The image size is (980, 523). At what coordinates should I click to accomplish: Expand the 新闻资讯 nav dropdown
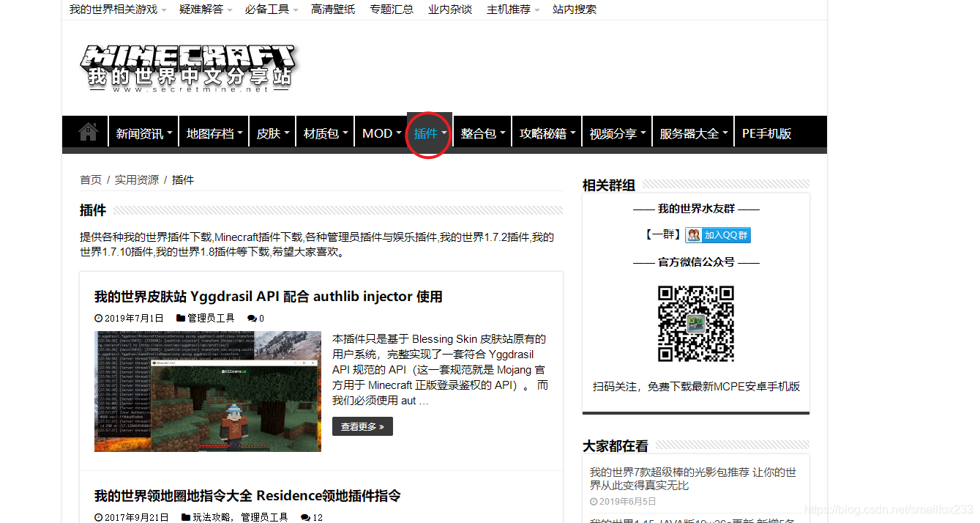[x=143, y=133]
